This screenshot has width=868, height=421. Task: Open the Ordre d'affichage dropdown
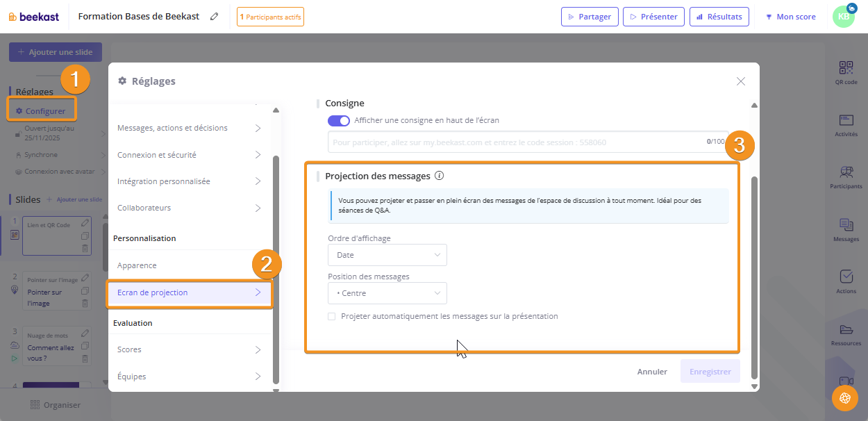coord(387,255)
